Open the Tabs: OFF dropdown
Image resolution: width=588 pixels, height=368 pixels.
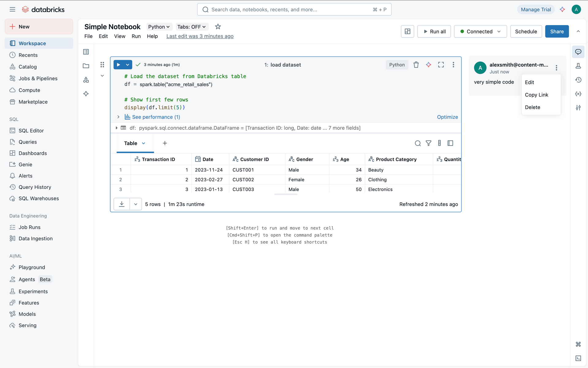pyautogui.click(x=192, y=27)
